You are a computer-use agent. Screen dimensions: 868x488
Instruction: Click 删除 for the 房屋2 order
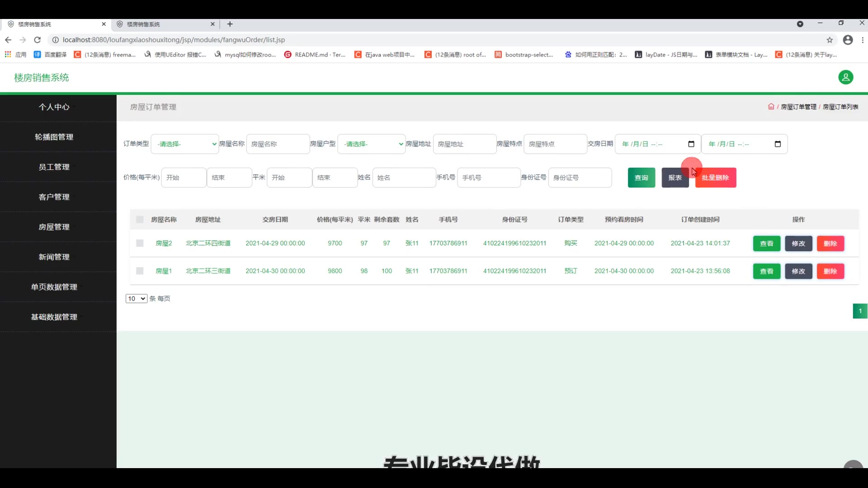click(x=830, y=244)
